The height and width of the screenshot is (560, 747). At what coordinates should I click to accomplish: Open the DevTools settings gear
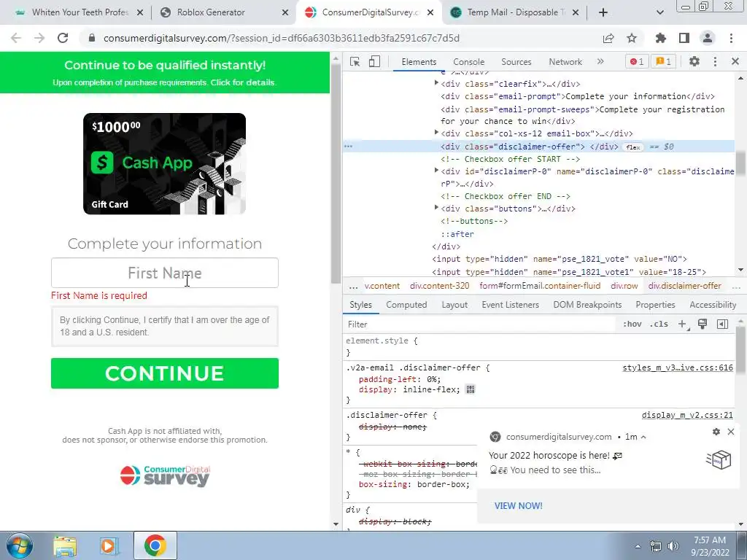[694, 61]
